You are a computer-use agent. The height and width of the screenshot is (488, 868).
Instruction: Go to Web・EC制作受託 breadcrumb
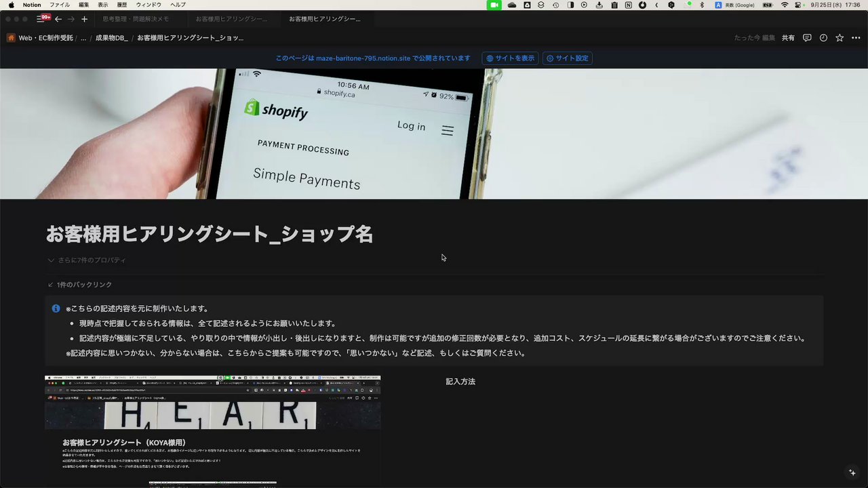point(45,38)
